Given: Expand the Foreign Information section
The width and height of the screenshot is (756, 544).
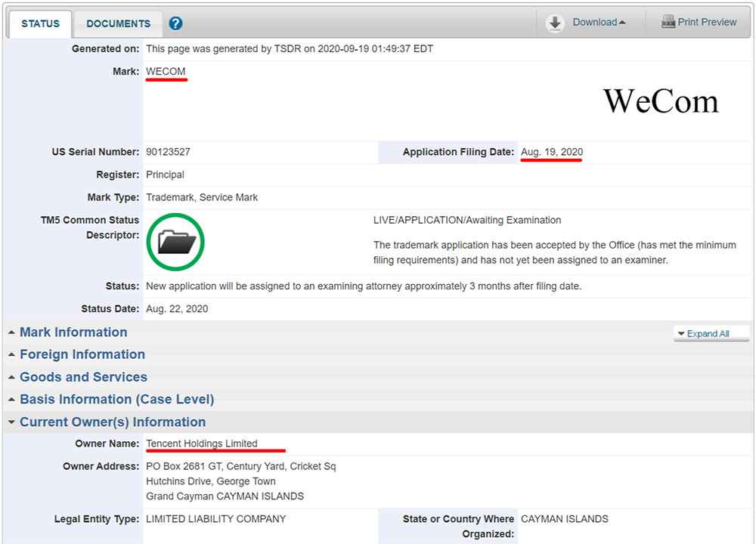Looking at the screenshot, I should (x=82, y=354).
